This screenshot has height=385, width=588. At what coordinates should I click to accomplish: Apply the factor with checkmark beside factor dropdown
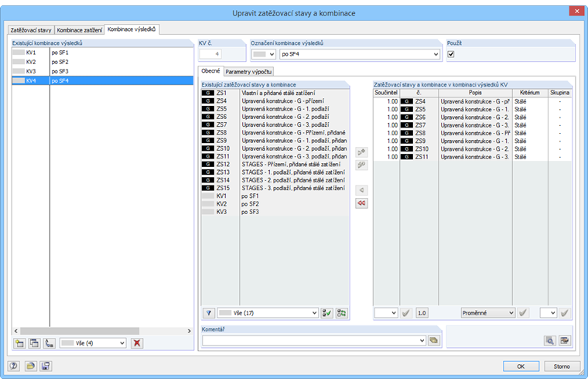coord(405,313)
